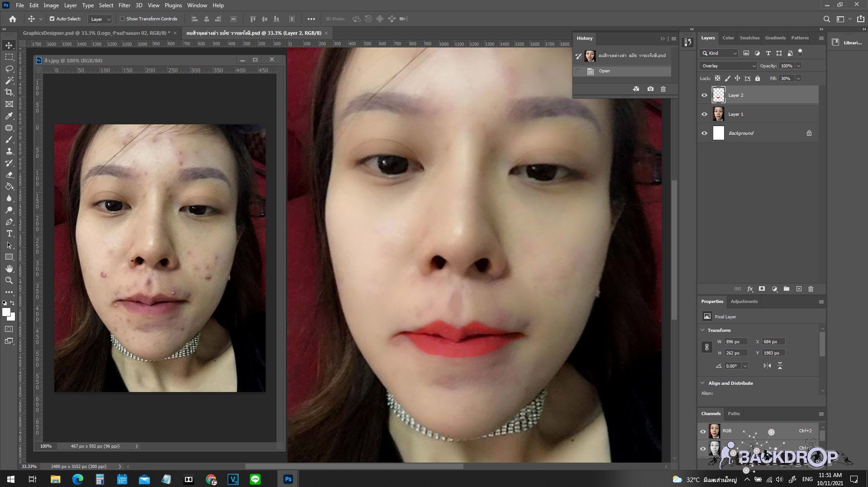Open the Filter menu
Screen dimensions: 868x487
point(124,5)
